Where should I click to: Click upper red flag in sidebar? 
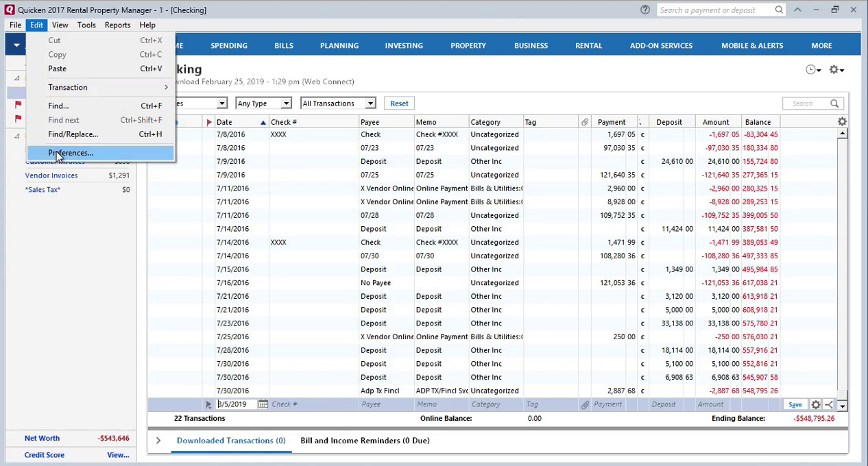pos(19,105)
